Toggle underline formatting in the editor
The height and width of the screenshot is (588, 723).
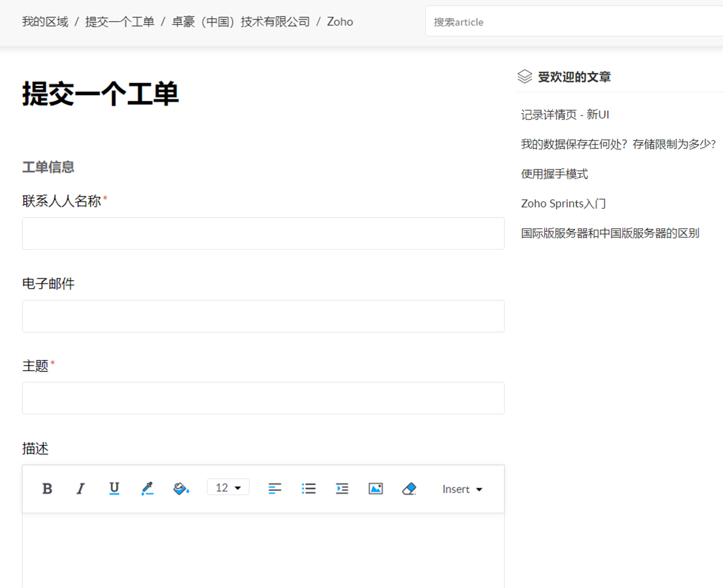click(114, 488)
